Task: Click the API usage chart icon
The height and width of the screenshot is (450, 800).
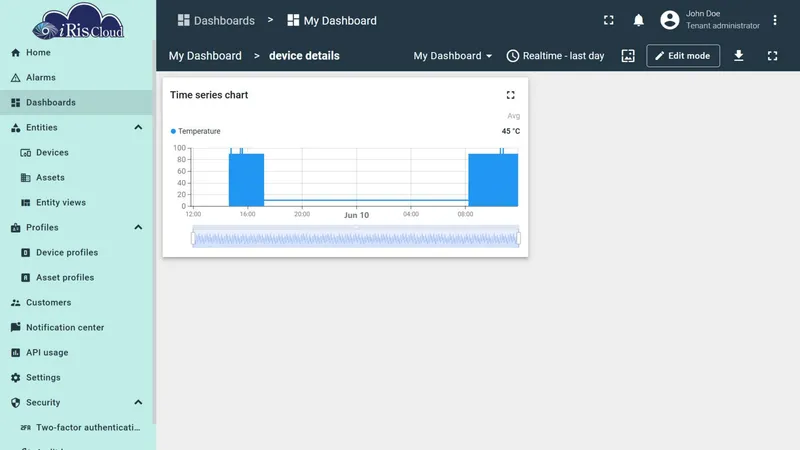Action: click(x=15, y=353)
